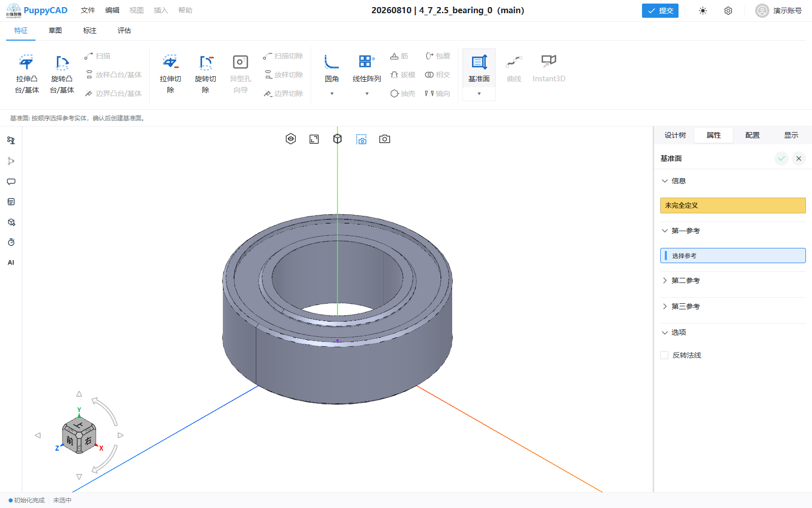Click the 拉伸切除 extrude cut tool
This screenshot has height=508, width=812.
pos(171,74)
